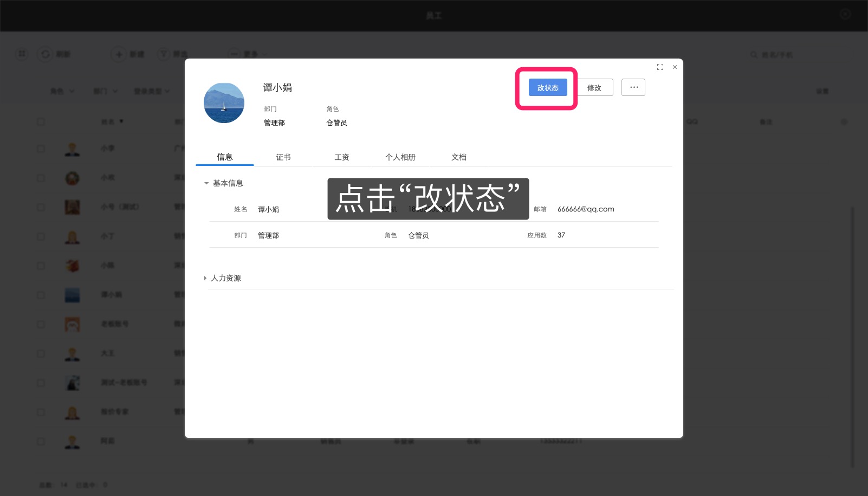Check the checkbox for row 测试-老板账号
Image resolution: width=868 pixels, height=496 pixels.
(41, 383)
